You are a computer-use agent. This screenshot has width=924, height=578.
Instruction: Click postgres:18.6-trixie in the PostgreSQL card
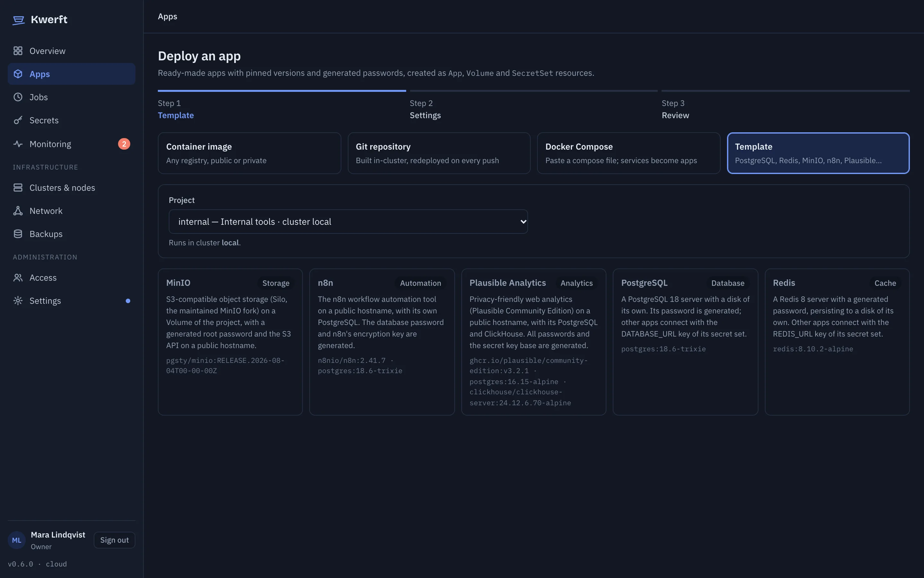pyautogui.click(x=663, y=349)
